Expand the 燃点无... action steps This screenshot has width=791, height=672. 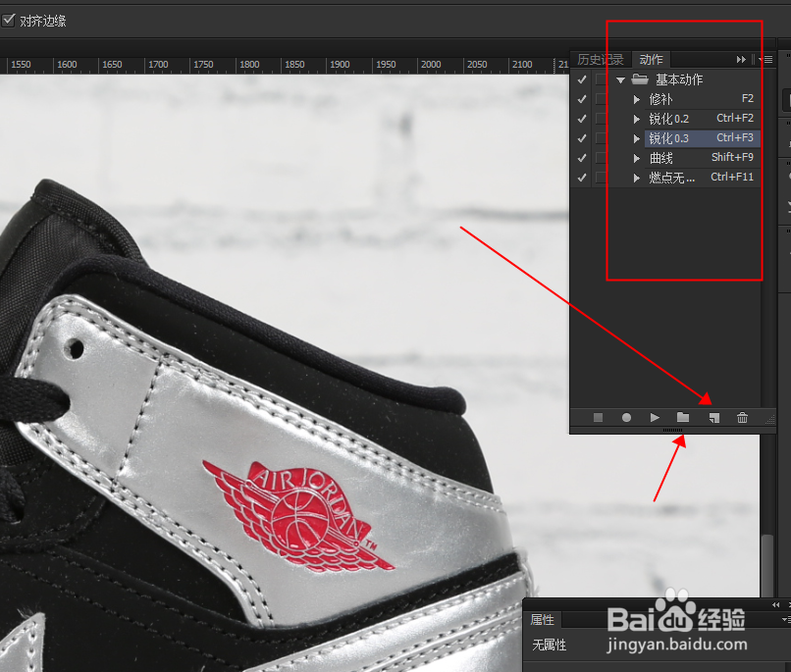(637, 178)
